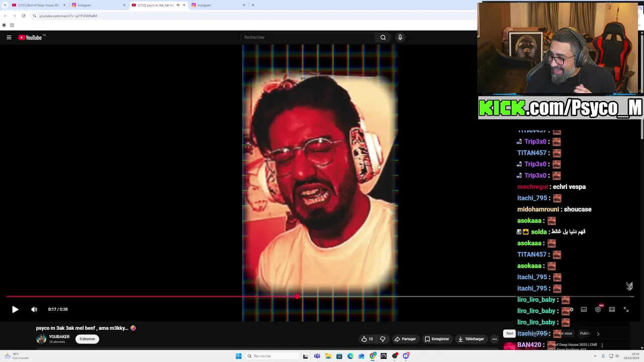Open File Explorer from the taskbar
Screen dimensions: 644x362
[x=328, y=356]
